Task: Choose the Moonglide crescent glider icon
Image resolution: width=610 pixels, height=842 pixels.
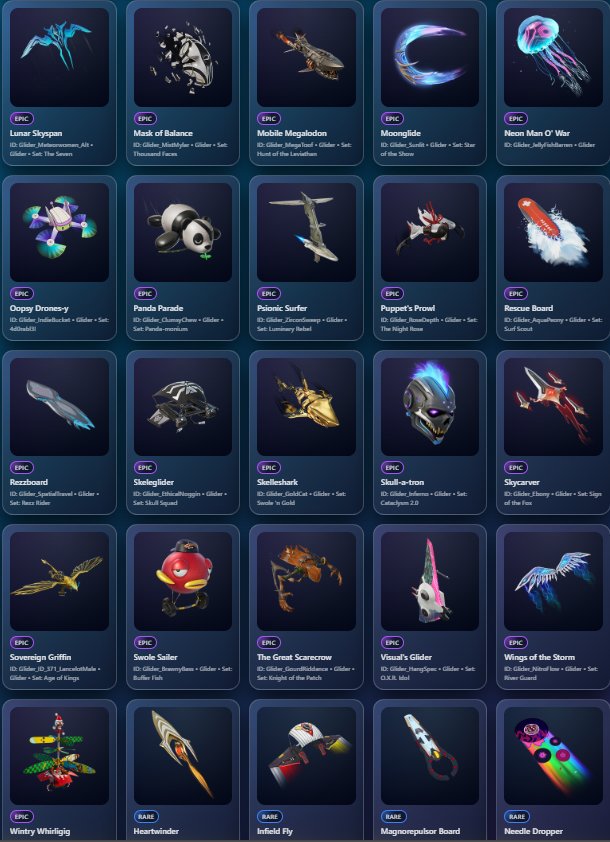Action: 430,57
